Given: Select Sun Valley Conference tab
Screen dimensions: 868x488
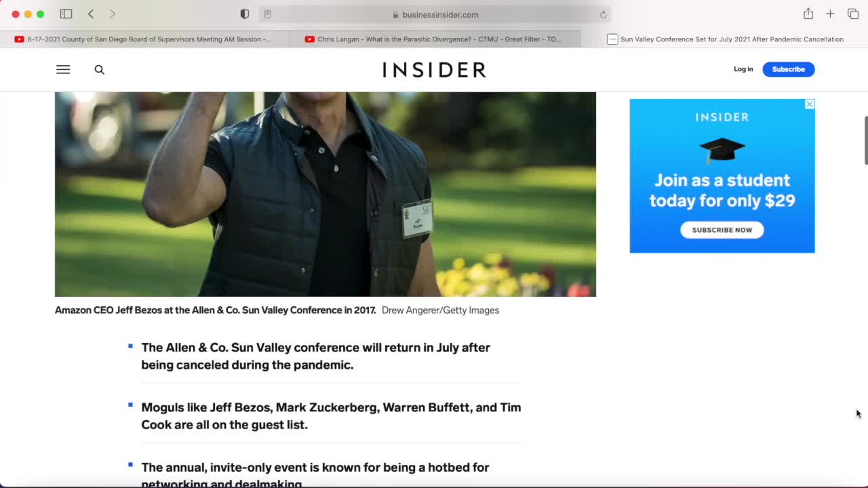Looking at the screenshot, I should [x=724, y=39].
